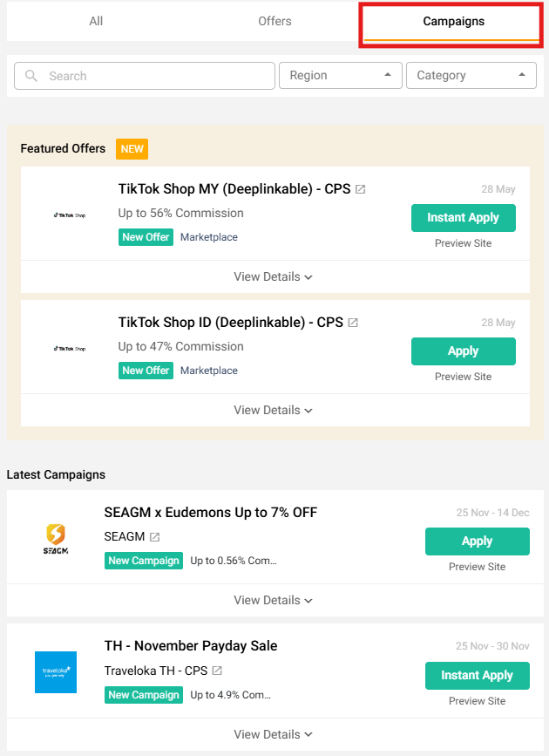Click the Marketplace tag on TikTok Shop ID

[209, 371]
